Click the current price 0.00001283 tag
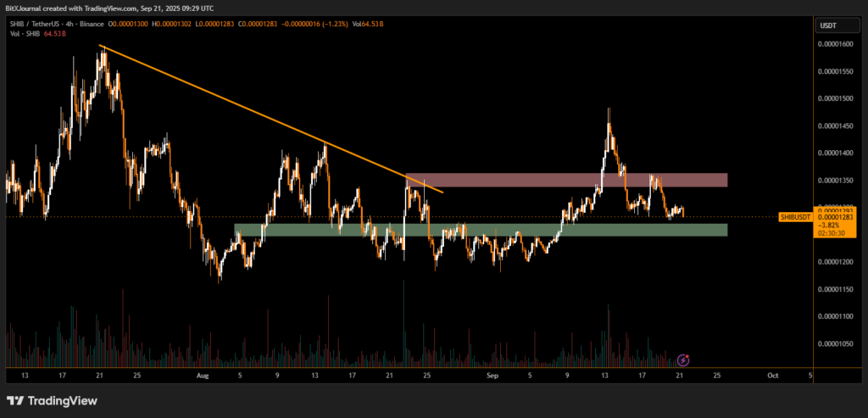Screen dimensions: 868x418 tap(835, 217)
